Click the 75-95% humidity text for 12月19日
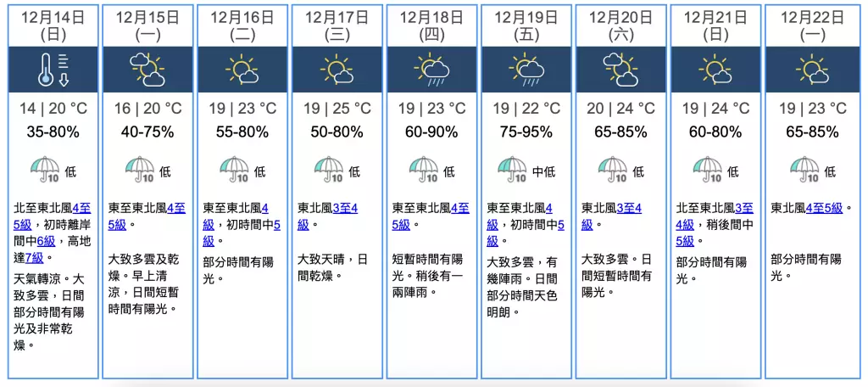The image size is (868, 387). tap(526, 132)
